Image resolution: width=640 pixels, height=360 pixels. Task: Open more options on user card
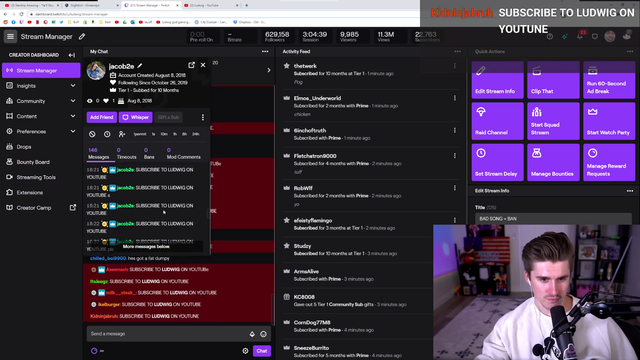(202, 118)
